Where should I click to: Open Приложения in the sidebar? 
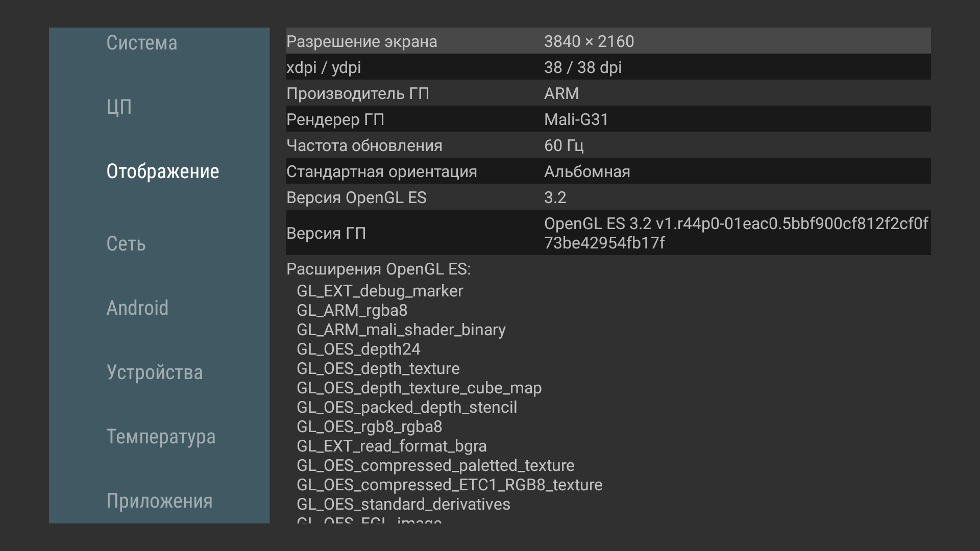pyautogui.click(x=159, y=501)
